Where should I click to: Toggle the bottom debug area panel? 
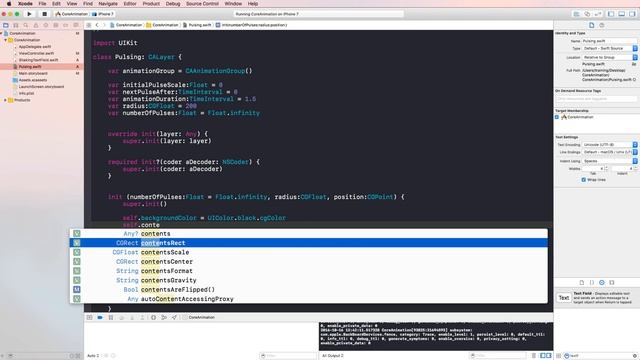click(x=621, y=14)
